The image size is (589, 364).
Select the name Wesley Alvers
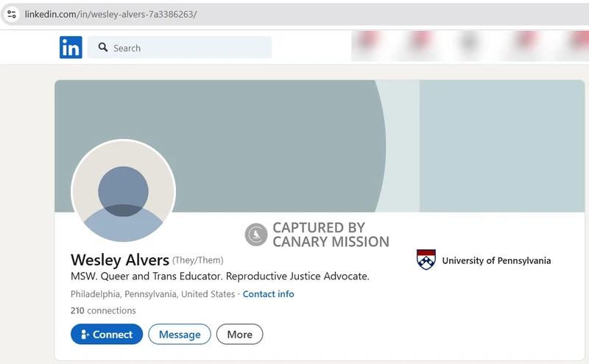120,260
